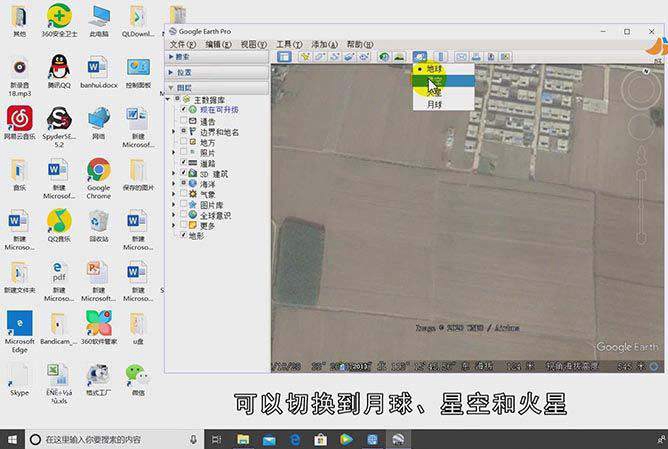Uncheck the 3D 建筑 layer checkbox
This screenshot has height=449, width=668.
(x=184, y=173)
